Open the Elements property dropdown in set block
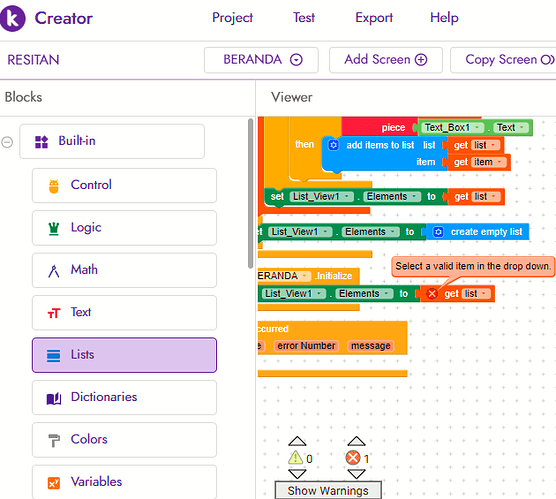This screenshot has height=499, width=556. tap(391, 196)
